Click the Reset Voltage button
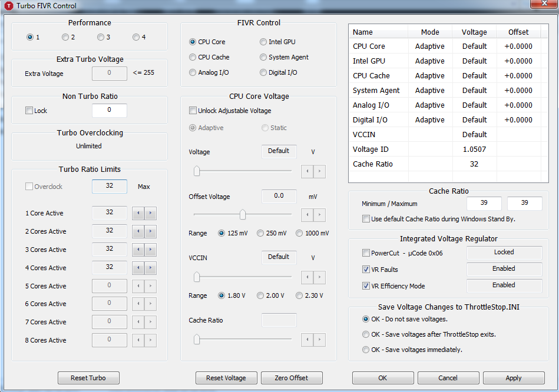The height and width of the screenshot is (392, 559). 226,378
